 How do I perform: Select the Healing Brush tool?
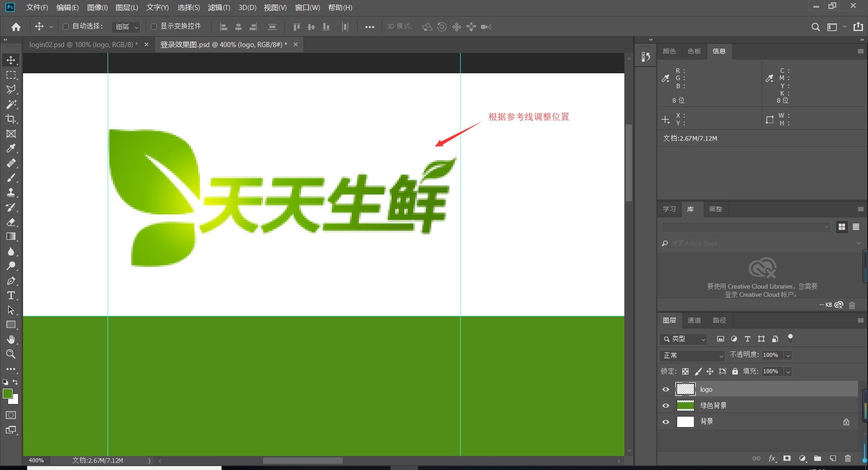[x=11, y=163]
